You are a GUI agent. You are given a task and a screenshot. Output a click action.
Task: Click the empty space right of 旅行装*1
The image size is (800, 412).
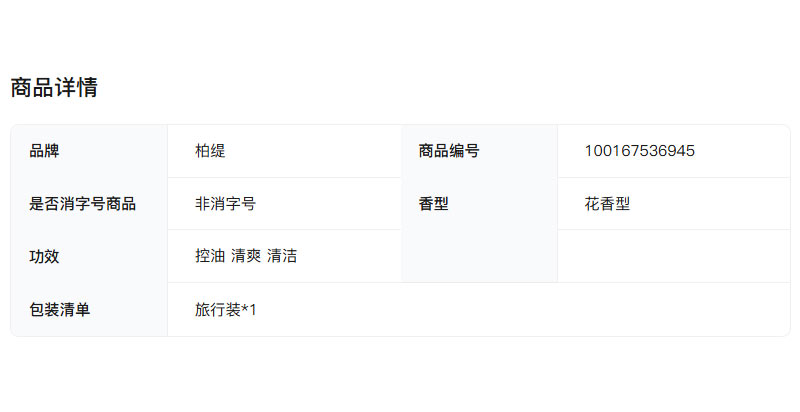[520, 310]
